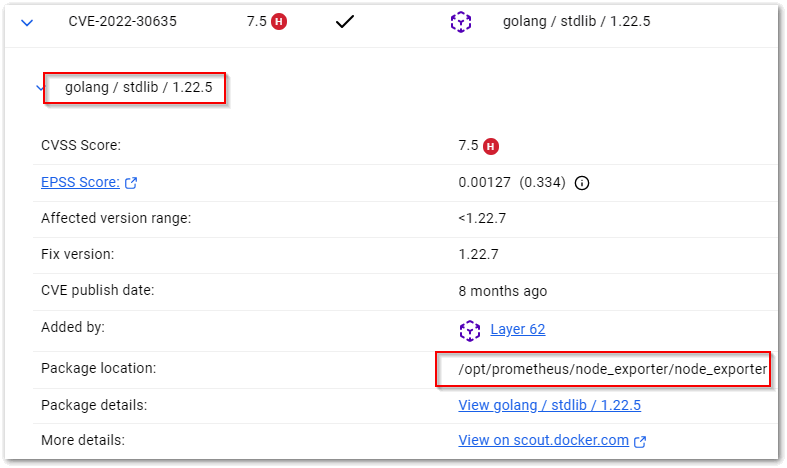787x468 pixels.
Task: Click the high severity badge in the CVE row
Action: 279,22
